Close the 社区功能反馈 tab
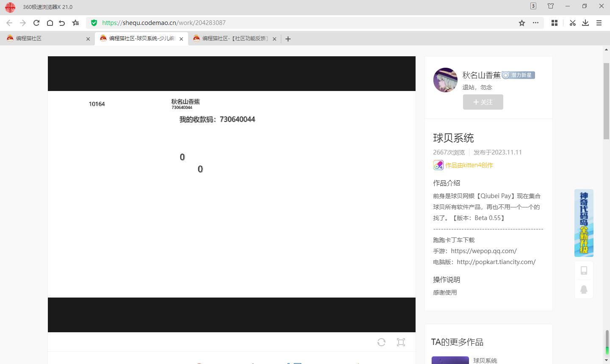610x364 pixels. 274,39
